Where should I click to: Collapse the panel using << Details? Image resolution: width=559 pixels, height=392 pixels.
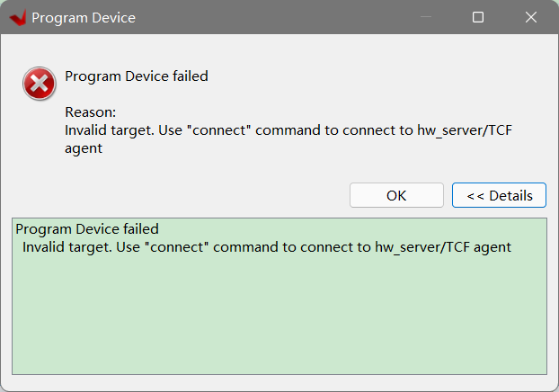499,195
